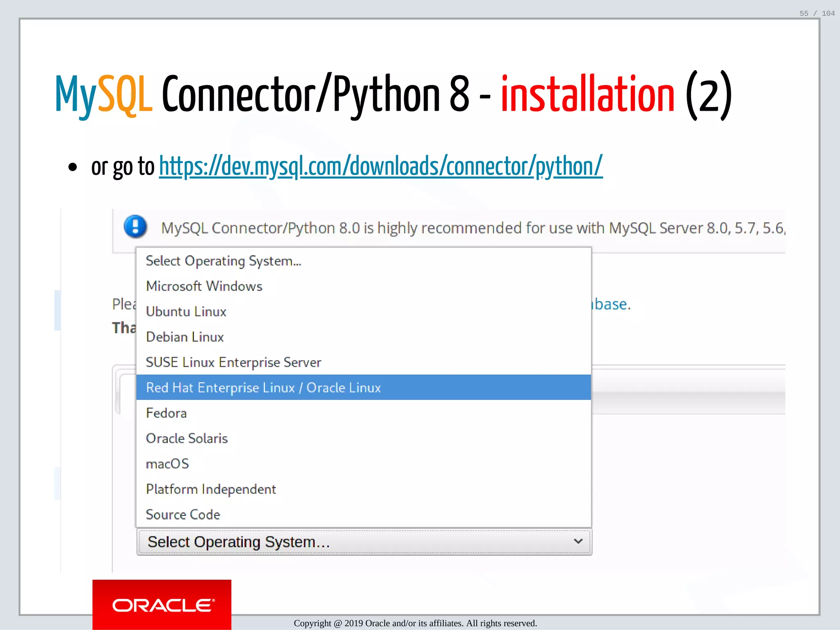Click the blue exclamation info icon

pyautogui.click(x=135, y=226)
